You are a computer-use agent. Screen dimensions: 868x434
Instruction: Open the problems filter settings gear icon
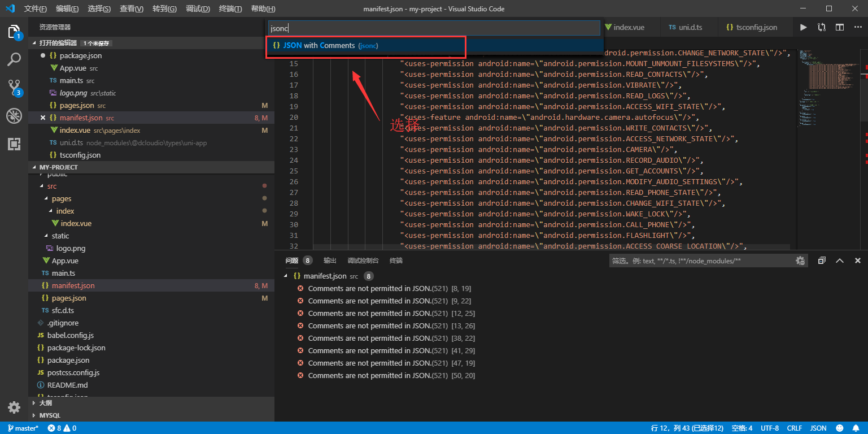click(800, 261)
